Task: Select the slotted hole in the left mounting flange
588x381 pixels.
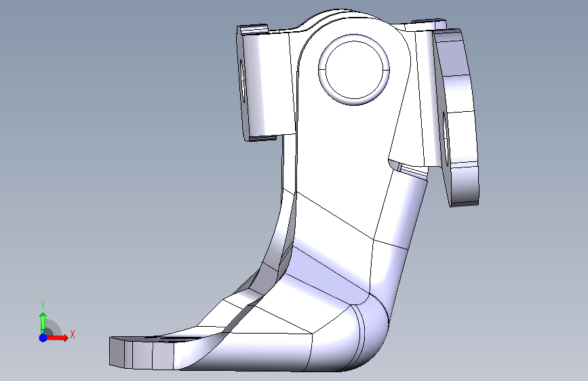Action: coord(242,81)
